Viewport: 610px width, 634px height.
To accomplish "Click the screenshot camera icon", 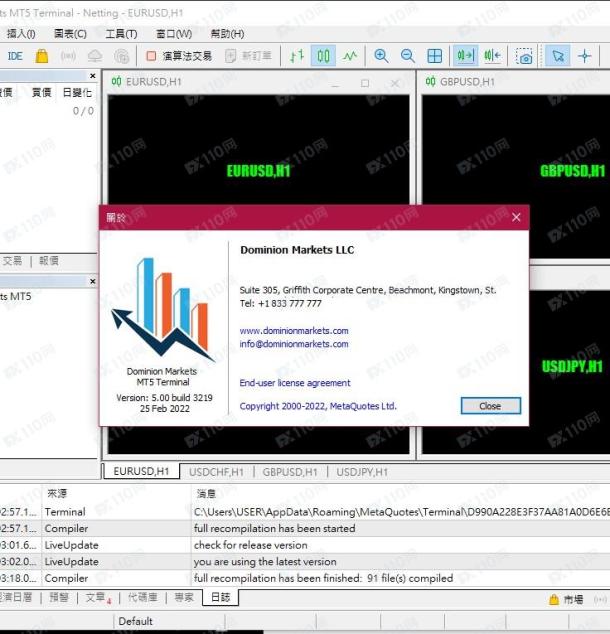I will (x=524, y=56).
